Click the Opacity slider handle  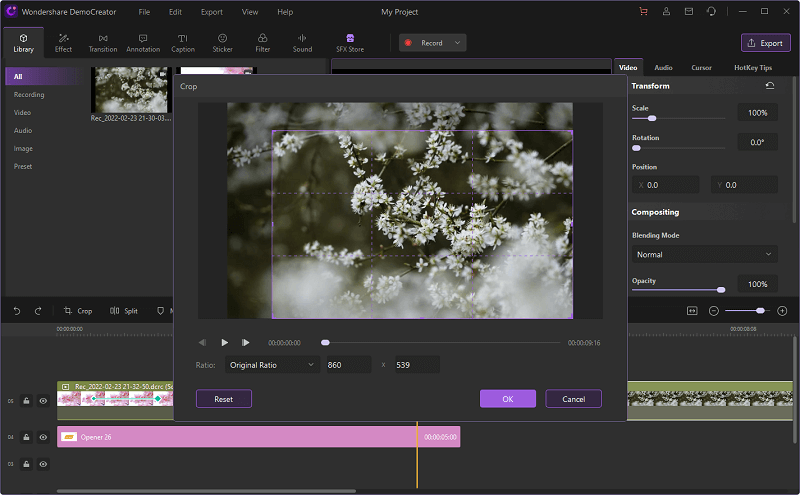[x=721, y=290]
